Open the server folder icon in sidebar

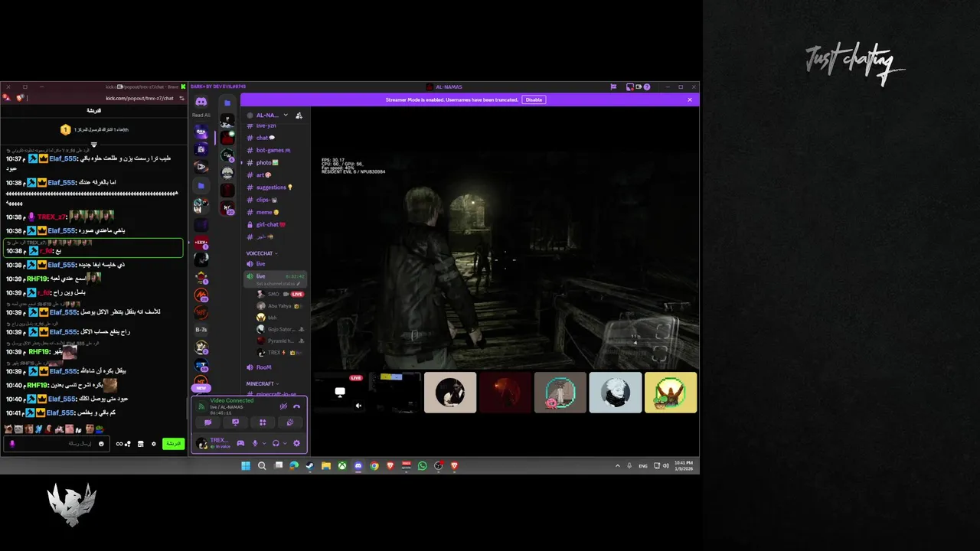coord(201,185)
